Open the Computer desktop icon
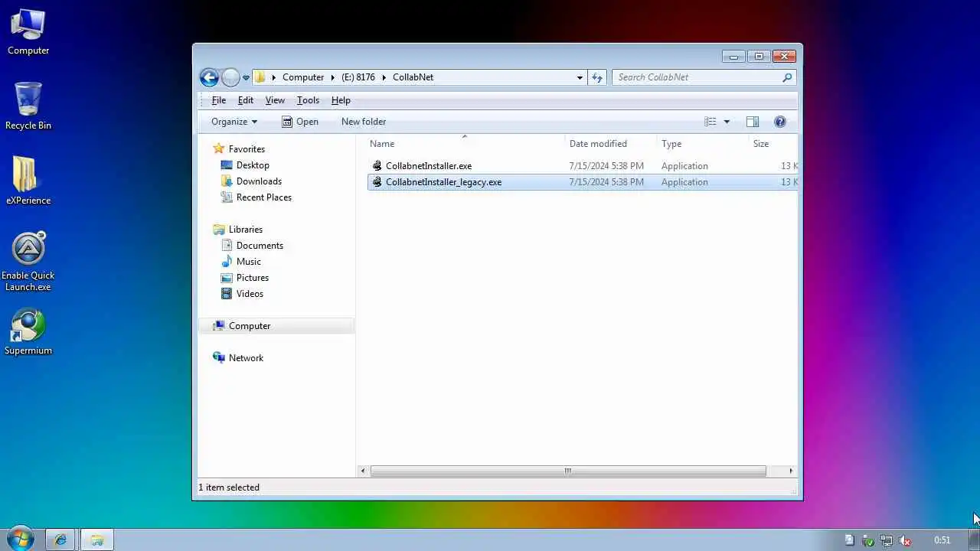The image size is (980, 551). pos(28,32)
